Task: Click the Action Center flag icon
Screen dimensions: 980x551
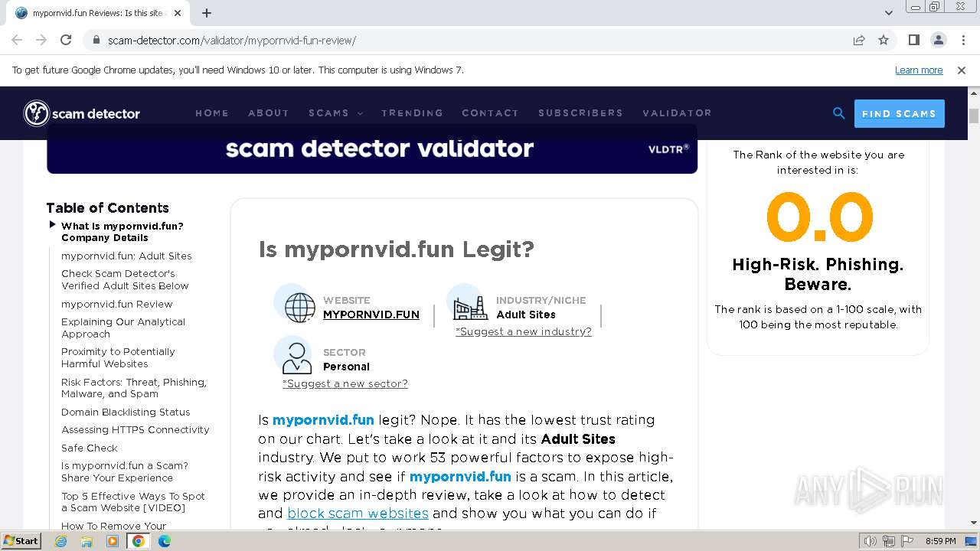Action: point(906,541)
